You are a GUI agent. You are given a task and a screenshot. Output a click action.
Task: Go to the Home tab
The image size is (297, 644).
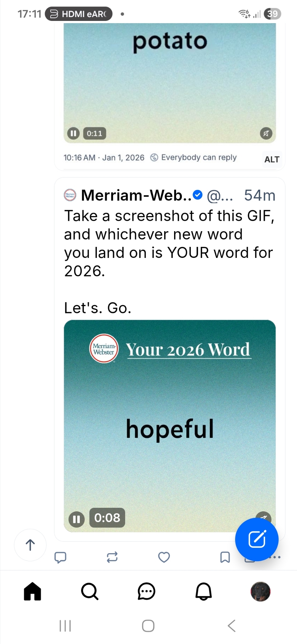click(x=32, y=592)
